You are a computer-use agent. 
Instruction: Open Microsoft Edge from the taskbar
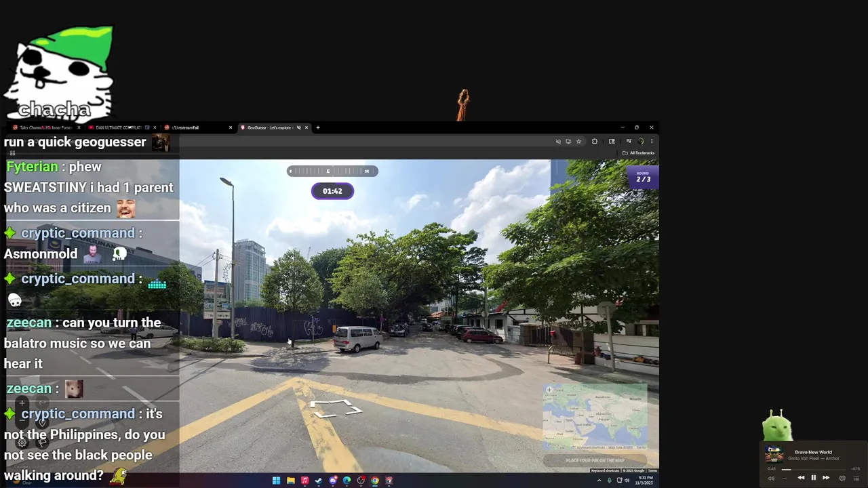pyautogui.click(x=347, y=481)
